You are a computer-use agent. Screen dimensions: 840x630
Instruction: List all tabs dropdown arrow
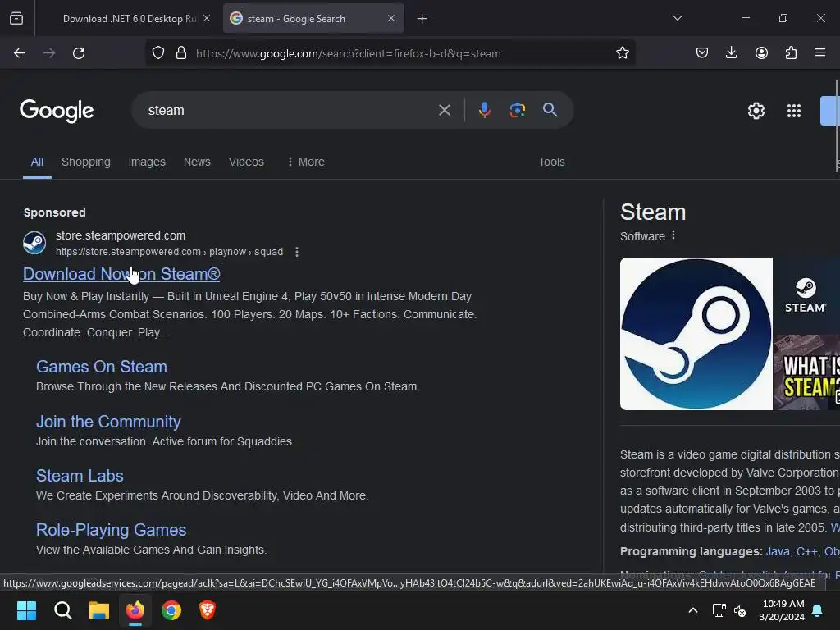tap(677, 18)
